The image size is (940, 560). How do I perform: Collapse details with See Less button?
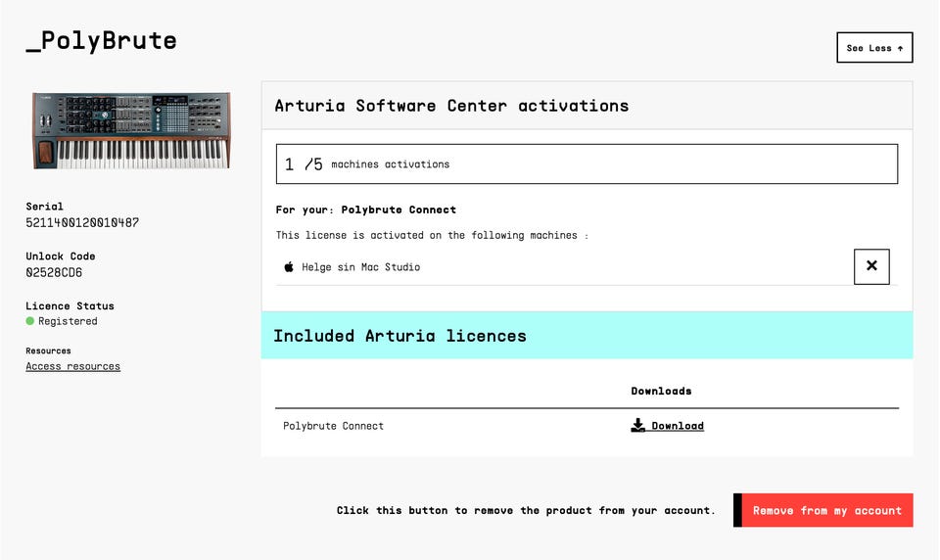874,47
